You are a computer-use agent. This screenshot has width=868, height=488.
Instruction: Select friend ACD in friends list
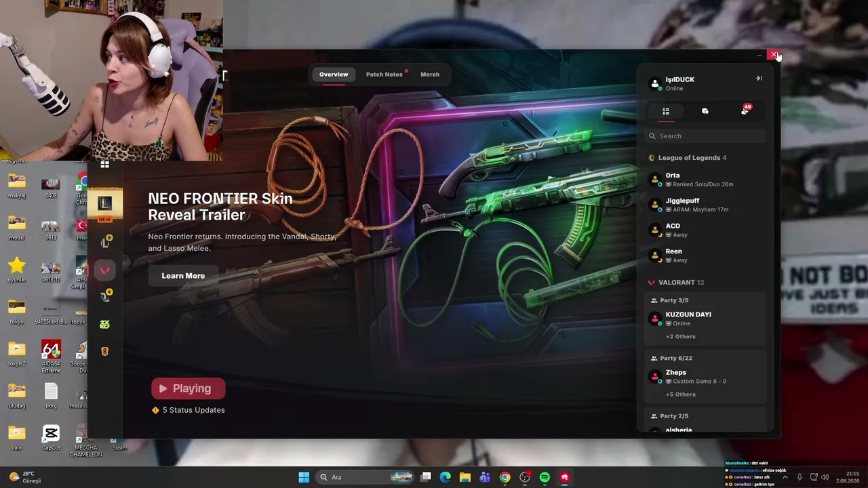[x=705, y=230]
